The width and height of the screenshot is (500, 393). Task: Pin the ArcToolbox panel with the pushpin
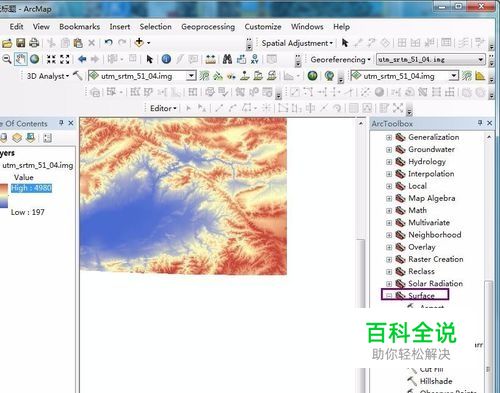[480, 123]
